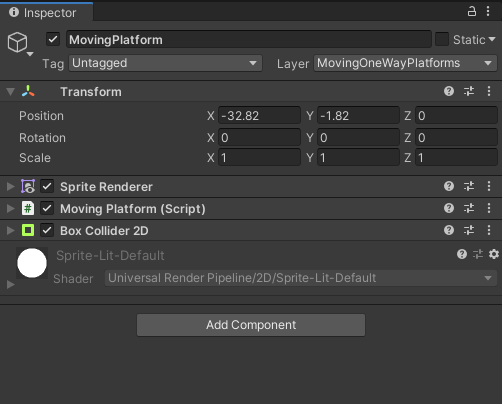Expand the Moving Platform (Script) foldout

(x=11, y=208)
